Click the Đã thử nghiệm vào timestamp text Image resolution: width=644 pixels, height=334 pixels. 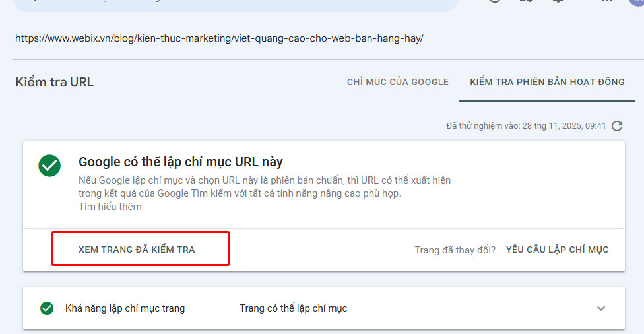(x=526, y=126)
